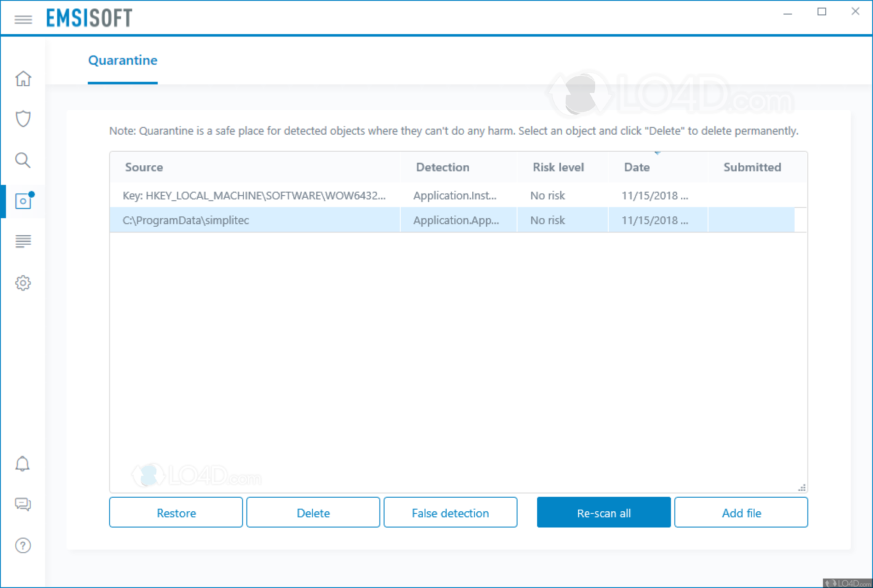Open the Settings gear
The image size is (873, 588).
23,283
